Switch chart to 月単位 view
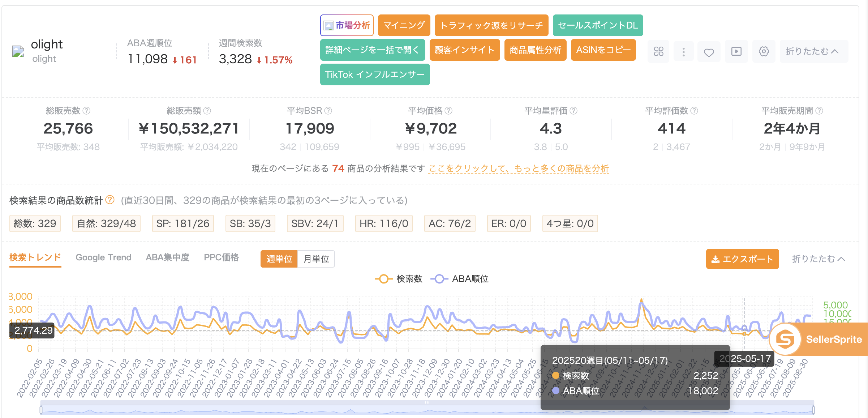Viewport: 868px width, 418px height. [316, 259]
